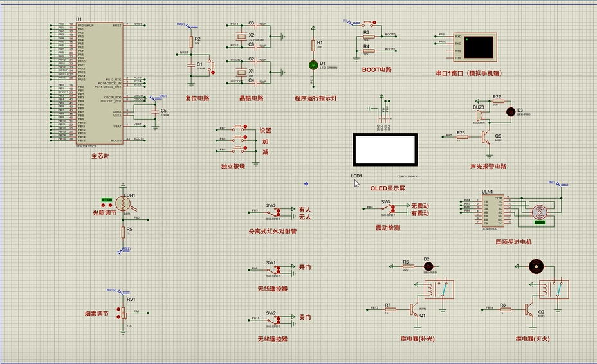Click the BUZ3 buzzer component

[479, 115]
